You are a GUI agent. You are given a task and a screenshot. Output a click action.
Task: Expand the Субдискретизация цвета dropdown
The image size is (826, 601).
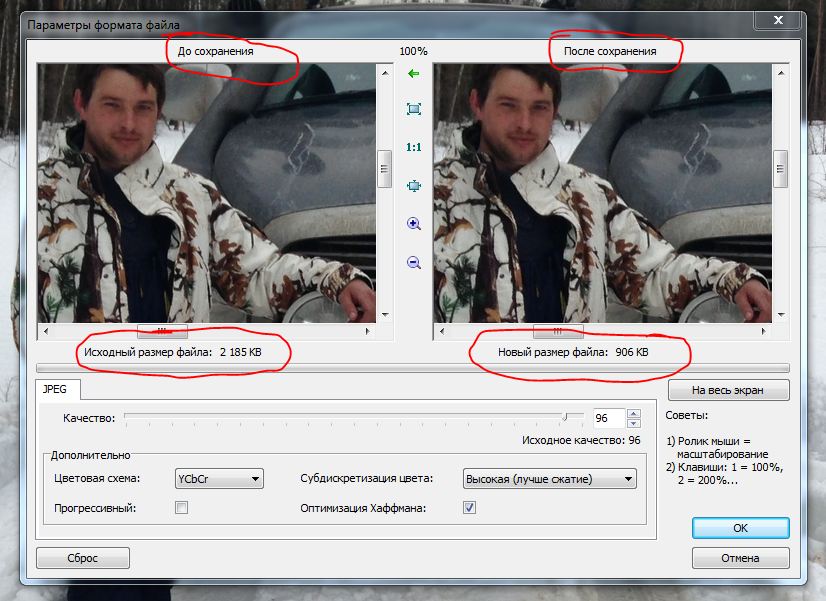pos(549,479)
